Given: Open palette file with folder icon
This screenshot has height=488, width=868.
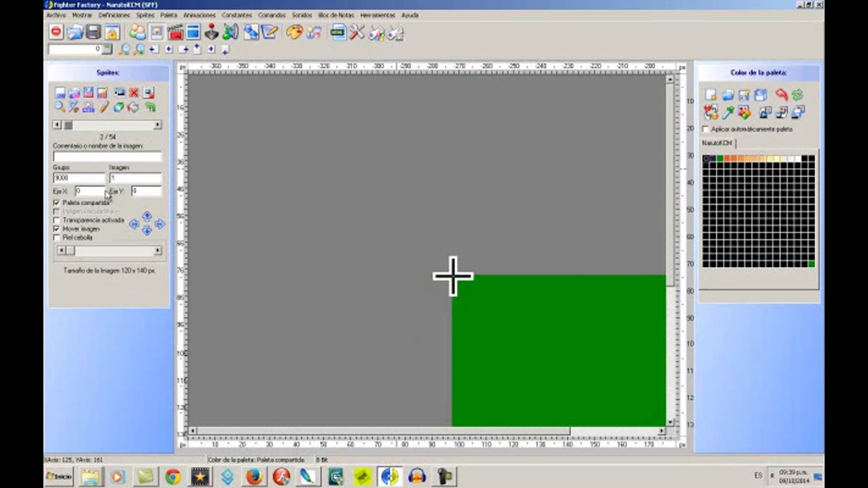Looking at the screenshot, I should [728, 95].
